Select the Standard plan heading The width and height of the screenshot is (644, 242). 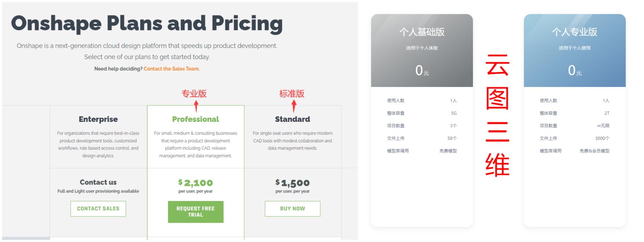pos(293,119)
